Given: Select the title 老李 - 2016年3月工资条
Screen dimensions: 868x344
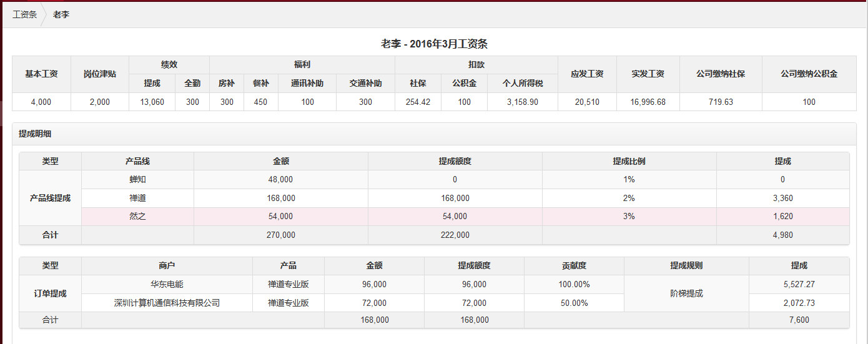Looking at the screenshot, I should (x=434, y=44).
